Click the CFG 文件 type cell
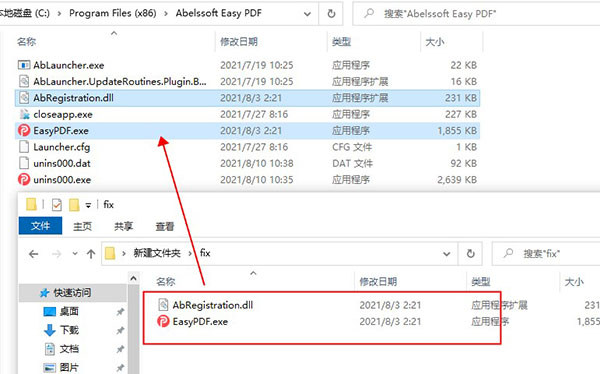 352,147
